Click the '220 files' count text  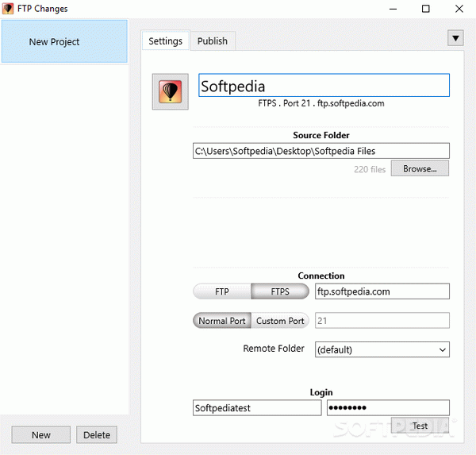coord(370,169)
